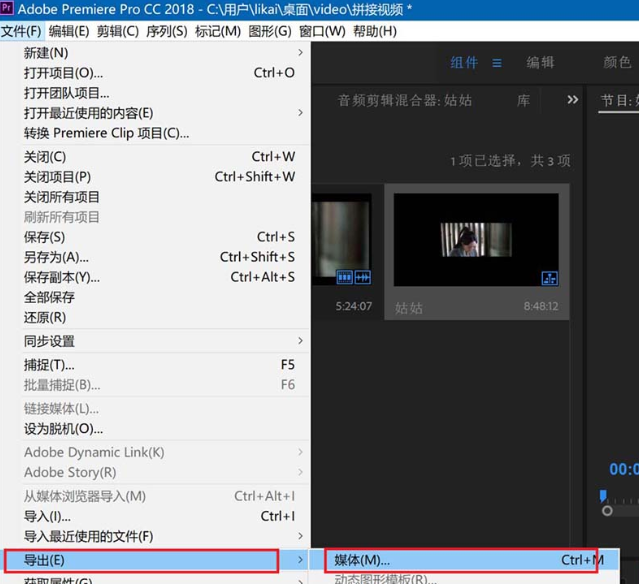
Task: Expand 导入最近使用的文件(F) submenu
Action: [155, 536]
